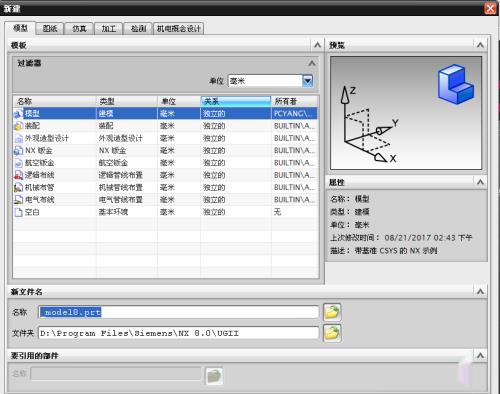Select the 空白 template name
The height and width of the screenshot is (394, 500).
point(32,212)
